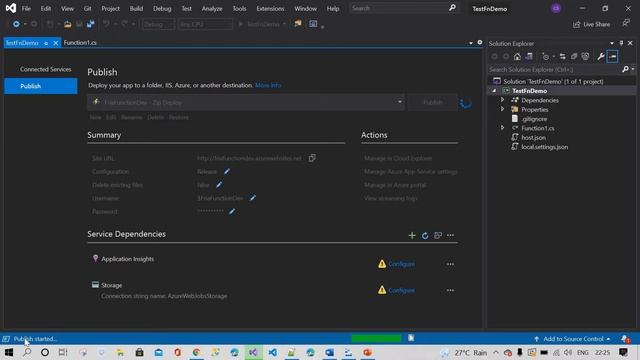Open the Solution Configurations Debug dropdown
The height and width of the screenshot is (360, 640).
(158, 24)
